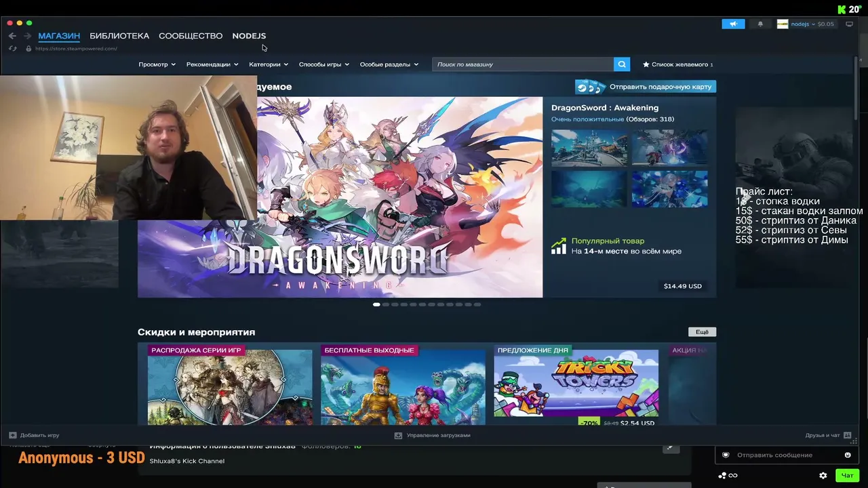The width and height of the screenshot is (868, 488).
Task: Expand the Особые разделы dropdown menu
Action: click(x=389, y=64)
